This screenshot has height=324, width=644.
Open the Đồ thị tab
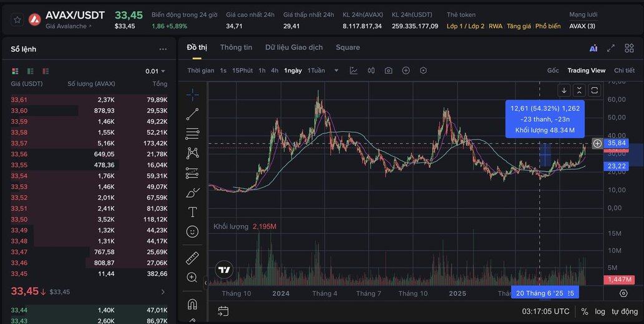[197, 47]
